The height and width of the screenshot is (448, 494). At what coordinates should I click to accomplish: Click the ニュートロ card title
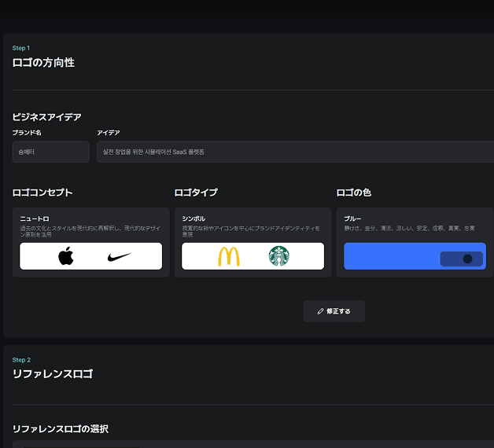pos(35,218)
